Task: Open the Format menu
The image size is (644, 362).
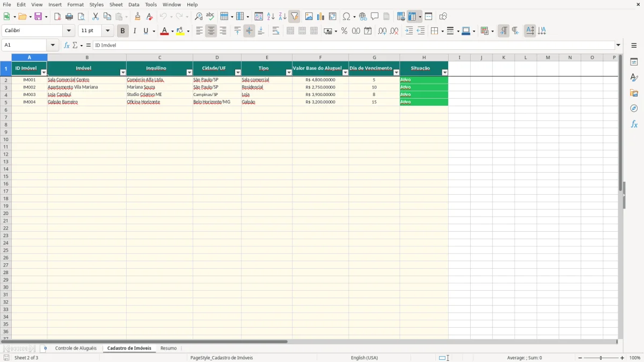Action: pos(76,5)
